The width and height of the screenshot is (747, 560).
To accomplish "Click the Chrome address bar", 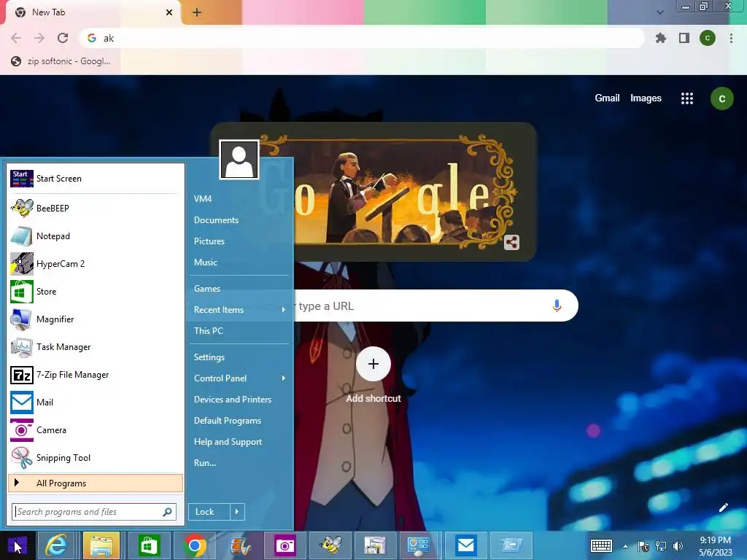I will click(362, 38).
